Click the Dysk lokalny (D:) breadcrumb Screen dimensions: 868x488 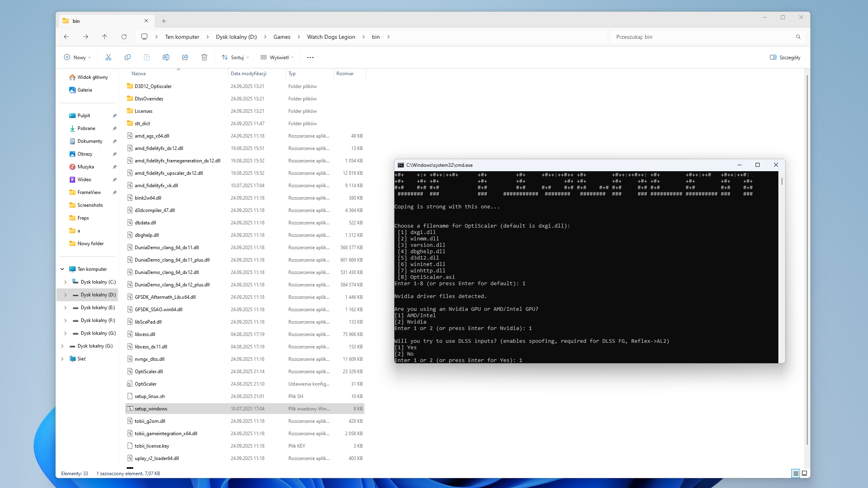pos(236,37)
